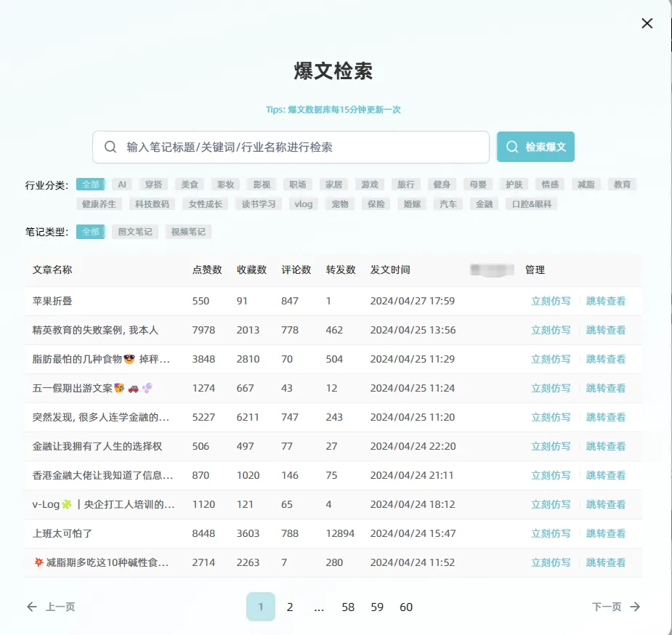Select the 金融 industry filter
The width and height of the screenshot is (672, 635).
pos(483,204)
